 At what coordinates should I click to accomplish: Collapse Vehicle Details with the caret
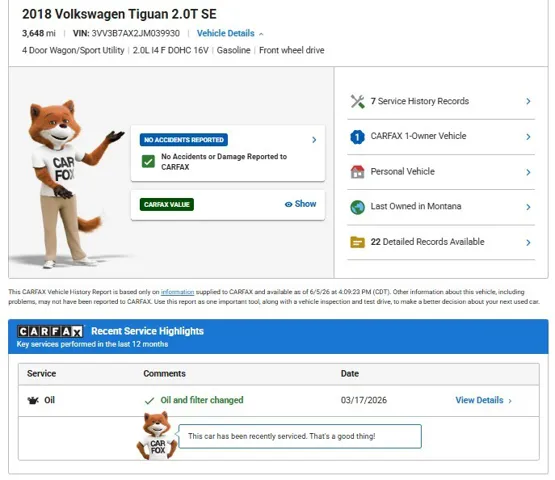(x=261, y=34)
